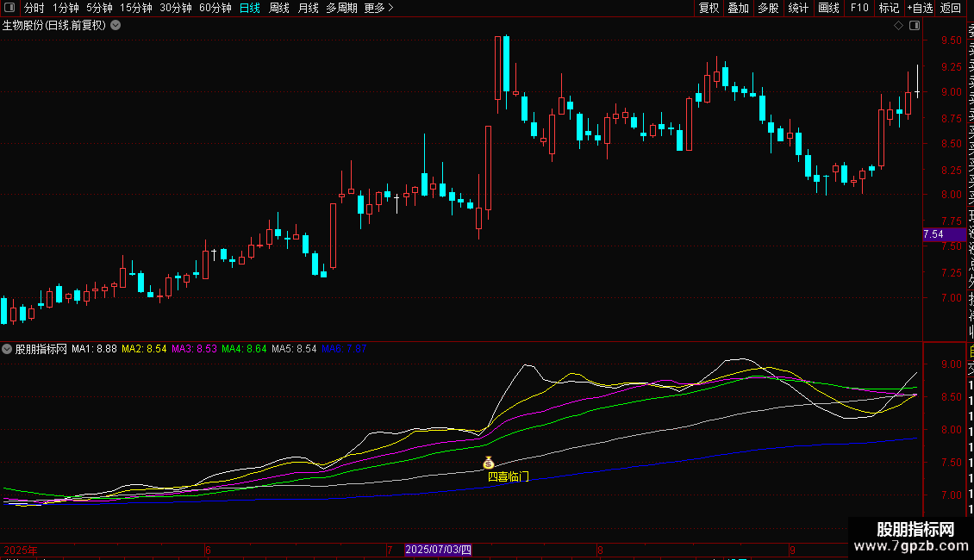Add stock via +自选 button
Viewport: 974px width, 560px height.
(920, 8)
